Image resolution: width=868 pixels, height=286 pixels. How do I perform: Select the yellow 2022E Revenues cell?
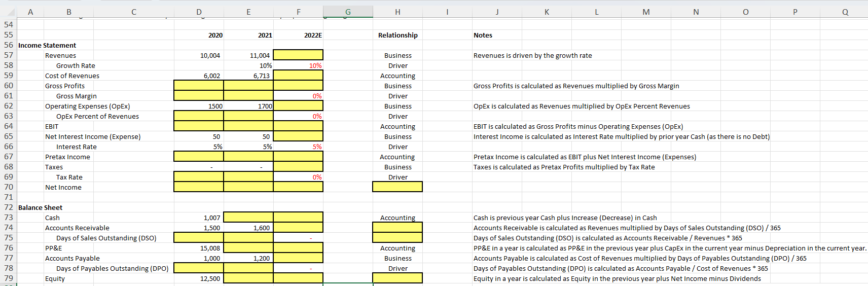tap(298, 55)
